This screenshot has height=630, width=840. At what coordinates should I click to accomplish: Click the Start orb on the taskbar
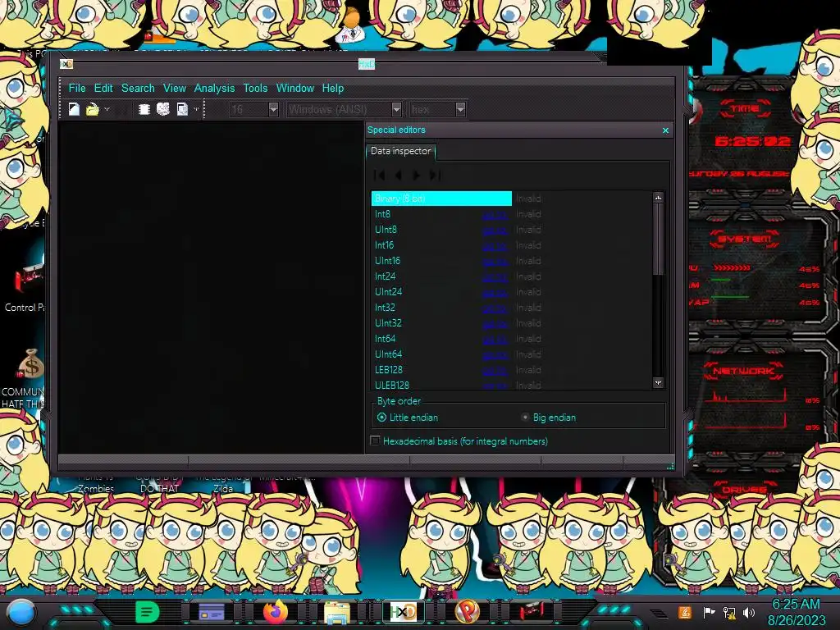(21, 612)
